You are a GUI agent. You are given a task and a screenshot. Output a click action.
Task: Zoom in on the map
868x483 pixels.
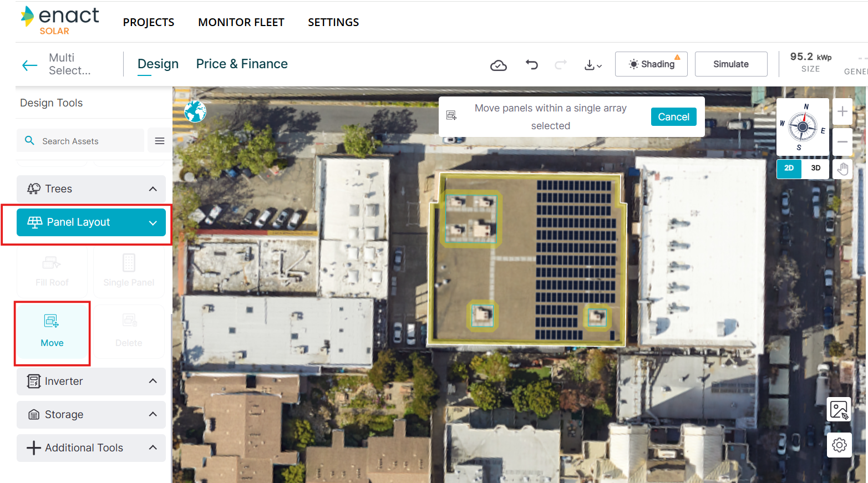coord(842,111)
